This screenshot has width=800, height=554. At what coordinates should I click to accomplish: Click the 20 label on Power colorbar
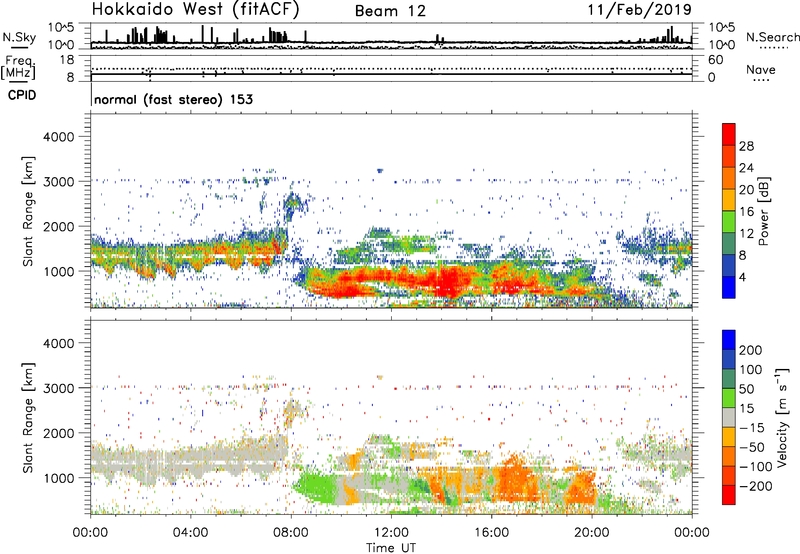point(746,190)
